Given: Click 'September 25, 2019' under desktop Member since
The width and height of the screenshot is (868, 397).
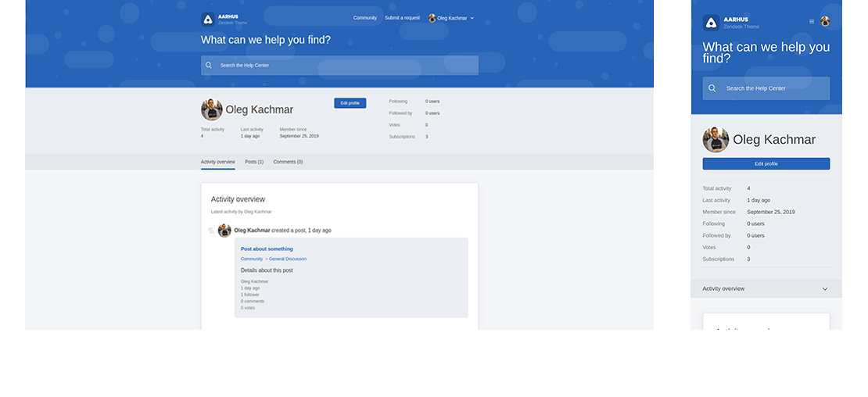Looking at the screenshot, I should tap(299, 136).
